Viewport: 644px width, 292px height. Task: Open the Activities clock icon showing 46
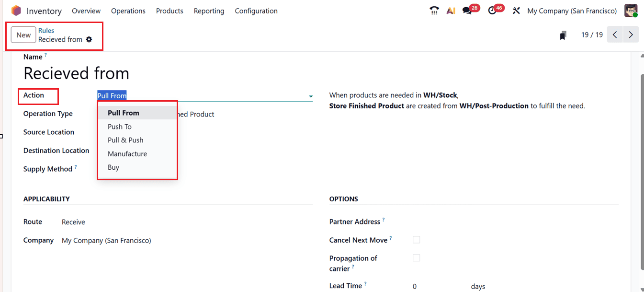click(x=493, y=10)
